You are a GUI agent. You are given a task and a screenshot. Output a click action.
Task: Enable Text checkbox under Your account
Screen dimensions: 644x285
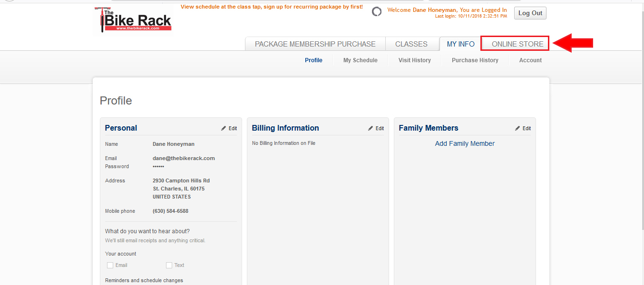(x=169, y=265)
